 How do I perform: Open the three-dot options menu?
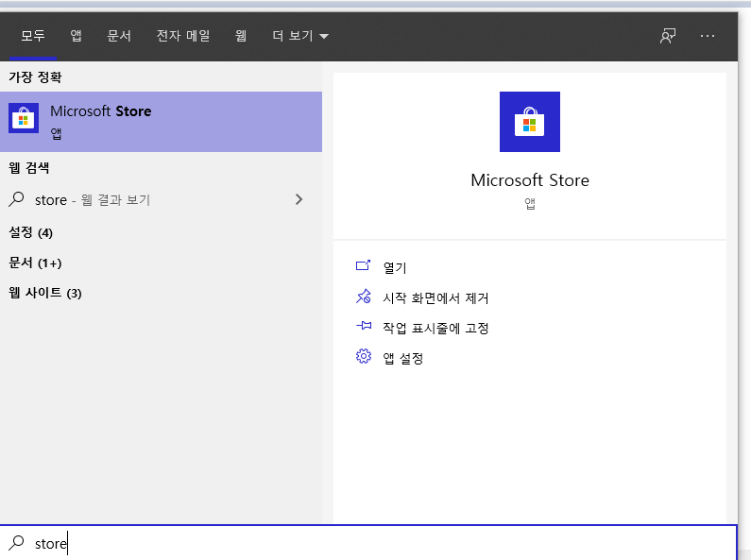[708, 36]
